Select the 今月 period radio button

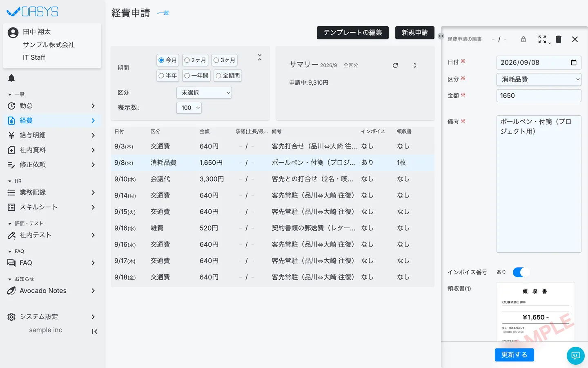tap(161, 60)
